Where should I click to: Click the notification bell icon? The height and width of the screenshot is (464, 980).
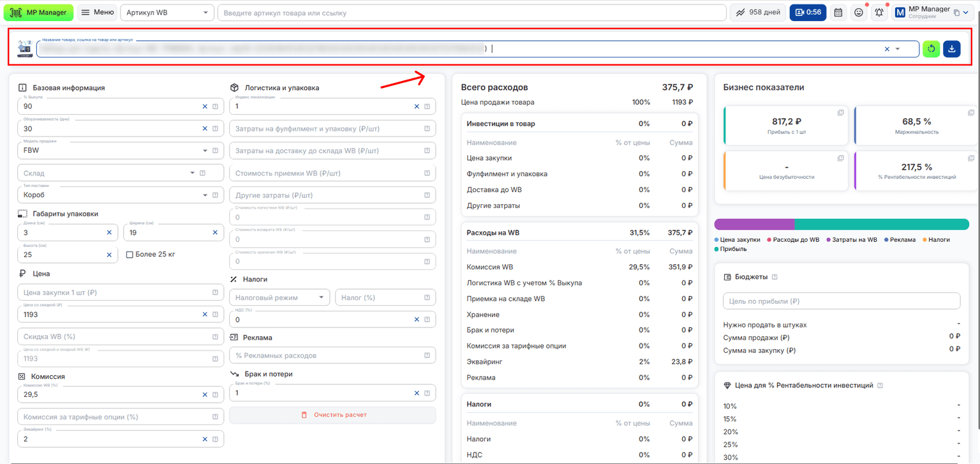pyautogui.click(x=879, y=12)
